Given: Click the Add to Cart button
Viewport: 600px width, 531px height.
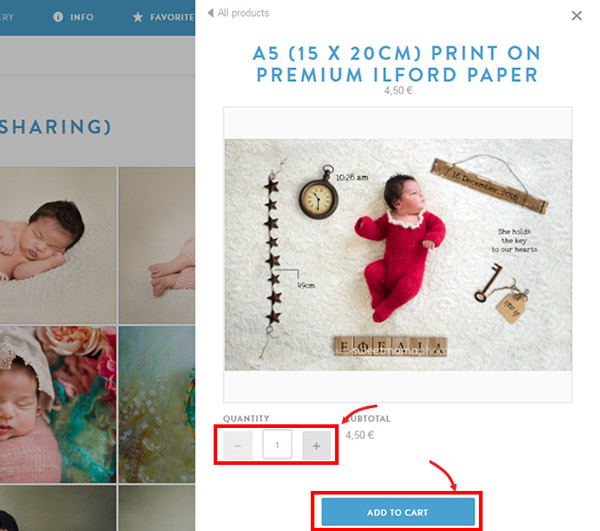Looking at the screenshot, I should pyautogui.click(x=398, y=512).
